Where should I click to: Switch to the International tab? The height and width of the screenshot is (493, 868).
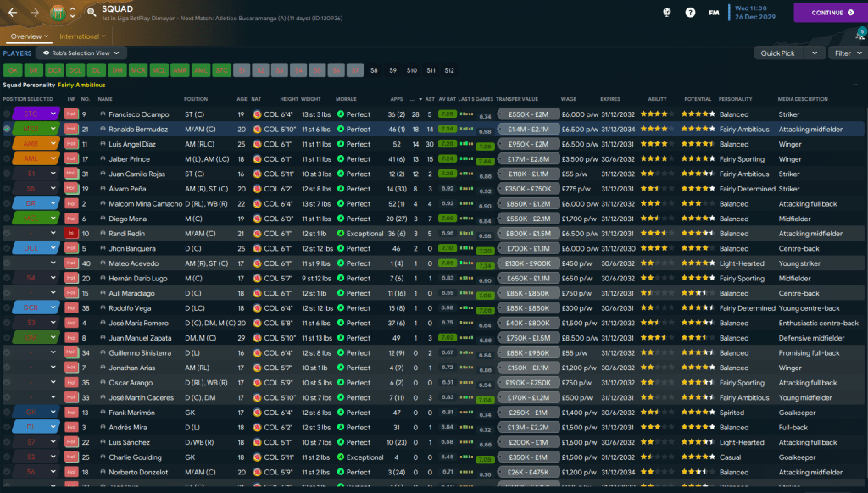coord(82,36)
